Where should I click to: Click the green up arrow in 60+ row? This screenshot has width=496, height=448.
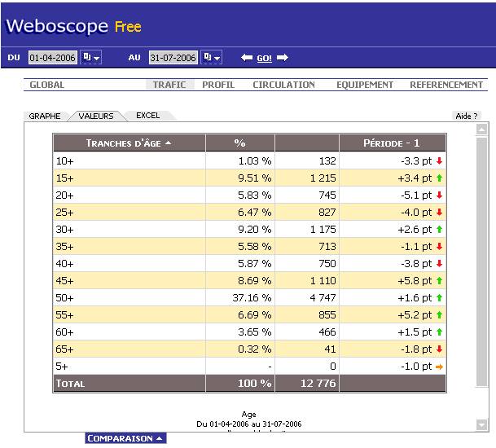point(439,332)
